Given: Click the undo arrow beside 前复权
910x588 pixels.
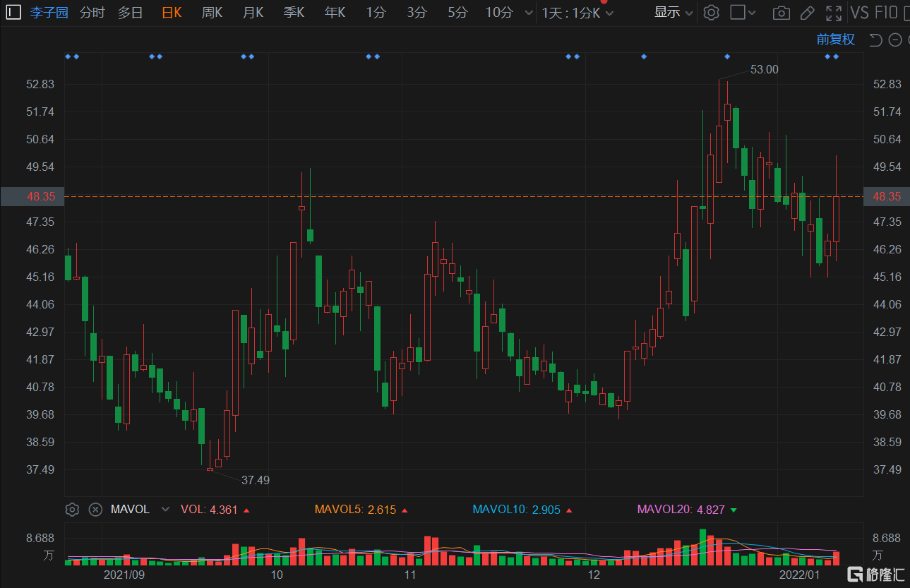Looking at the screenshot, I should [x=875, y=40].
